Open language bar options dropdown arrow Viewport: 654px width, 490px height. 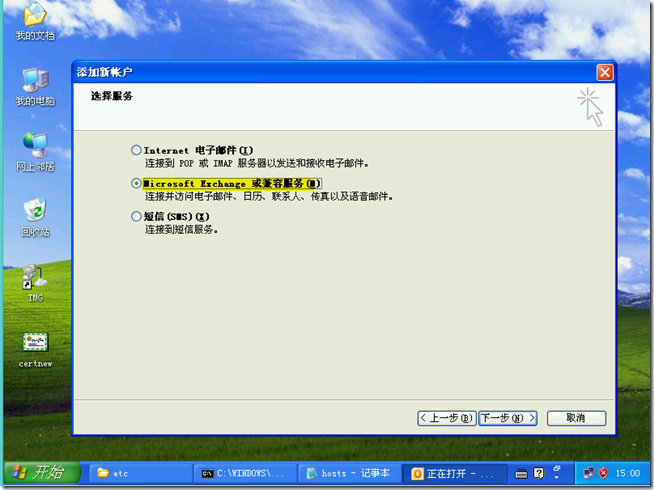tap(556, 477)
